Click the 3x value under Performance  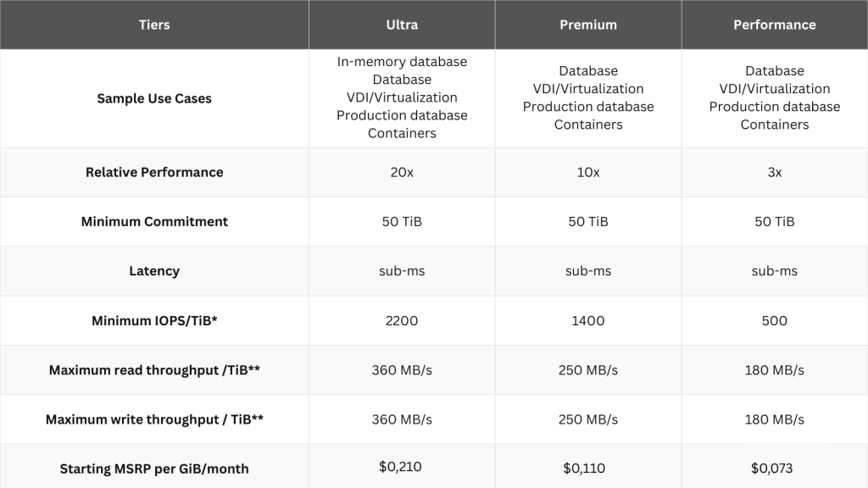(x=774, y=172)
